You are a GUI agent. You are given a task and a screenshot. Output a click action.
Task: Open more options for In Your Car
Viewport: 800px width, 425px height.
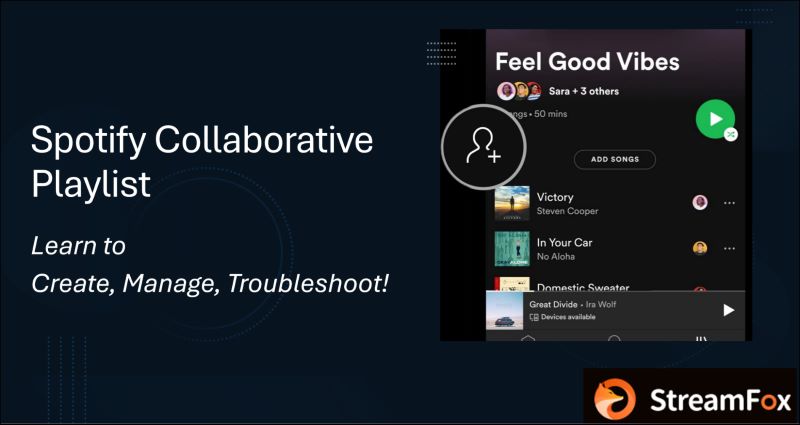[x=730, y=249]
